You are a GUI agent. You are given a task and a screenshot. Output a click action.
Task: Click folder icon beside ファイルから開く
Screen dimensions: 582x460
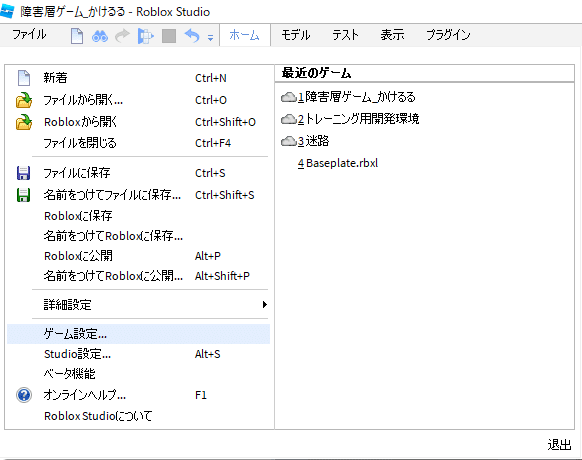pyautogui.click(x=24, y=100)
